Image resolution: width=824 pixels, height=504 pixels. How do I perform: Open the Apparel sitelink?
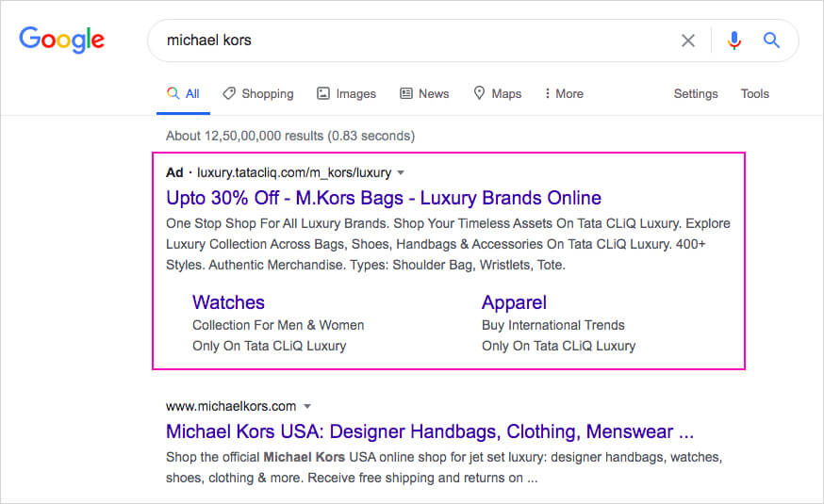tap(514, 303)
